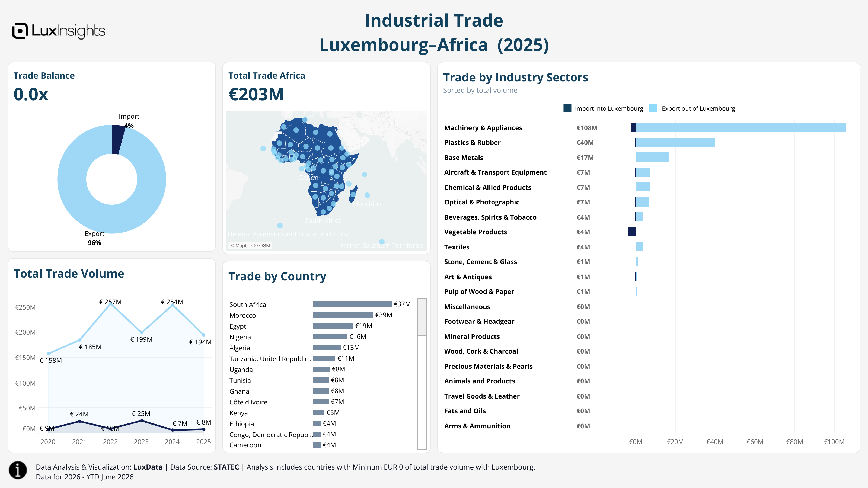
Task: Click the Animals and Products label
Action: (x=480, y=381)
